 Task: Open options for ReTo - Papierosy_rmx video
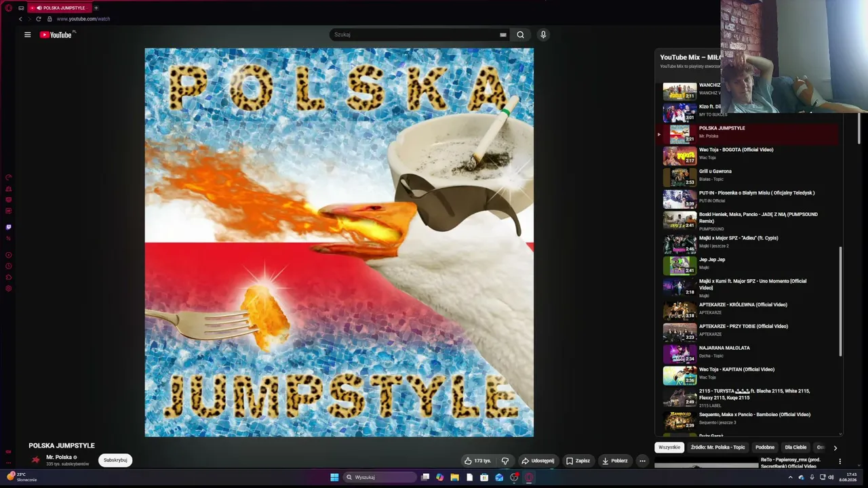840,462
